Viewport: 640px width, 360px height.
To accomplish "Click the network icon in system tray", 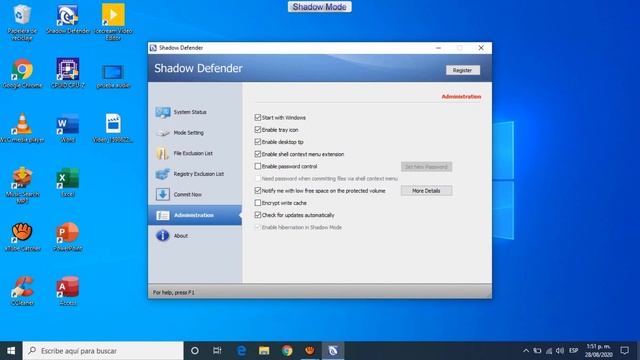I will pyautogui.click(x=549, y=351).
